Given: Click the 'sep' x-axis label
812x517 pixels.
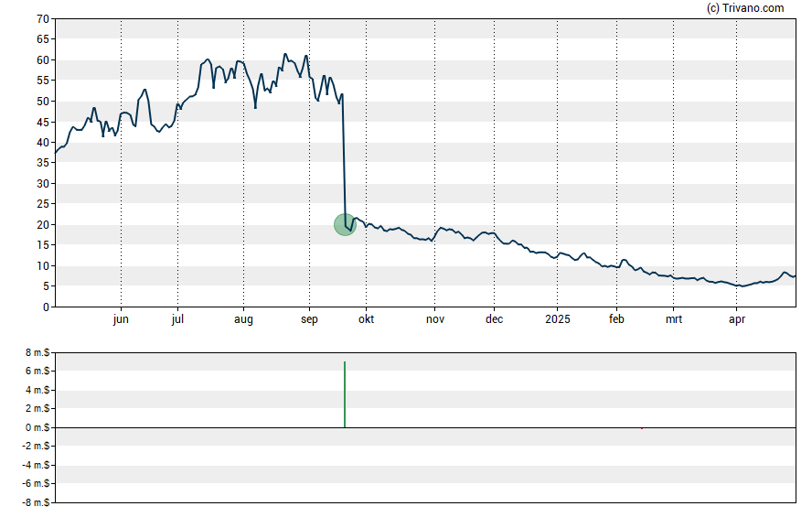Looking at the screenshot, I should pos(309,319).
